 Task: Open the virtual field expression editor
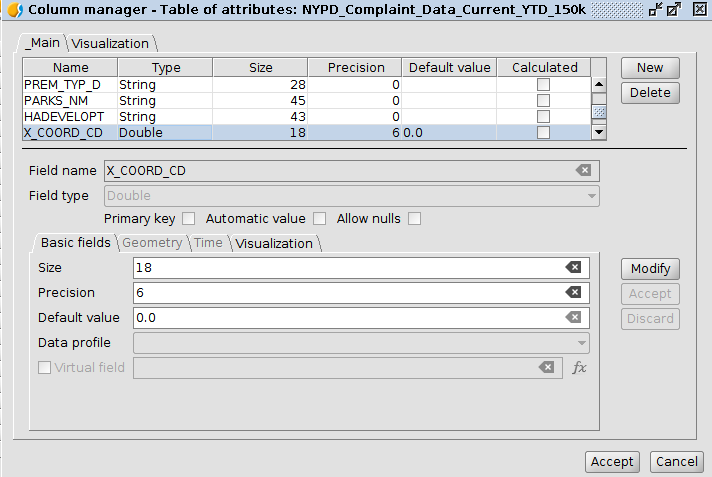(579, 368)
